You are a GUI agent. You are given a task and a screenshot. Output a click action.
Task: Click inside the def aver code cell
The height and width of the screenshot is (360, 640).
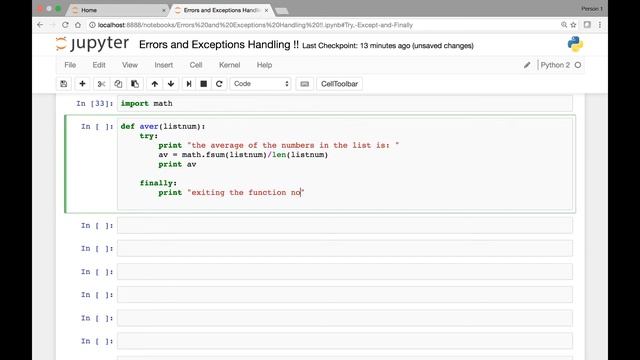[x=345, y=164]
